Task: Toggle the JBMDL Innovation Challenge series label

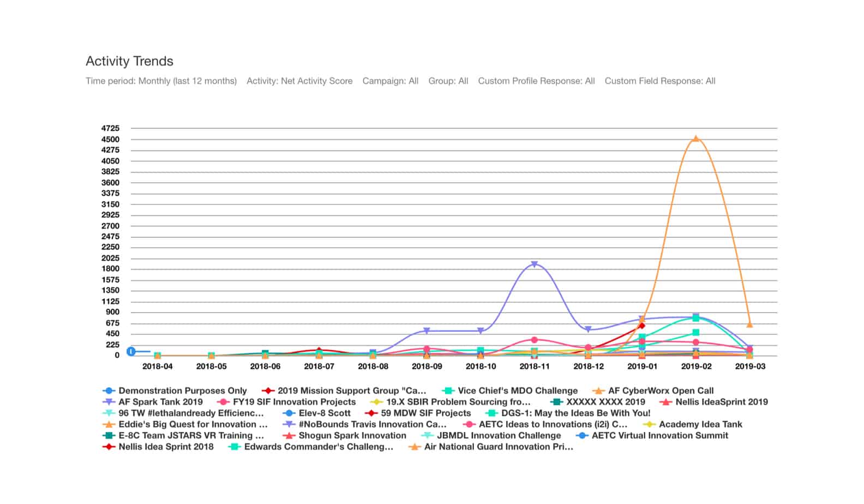Action: tap(499, 436)
